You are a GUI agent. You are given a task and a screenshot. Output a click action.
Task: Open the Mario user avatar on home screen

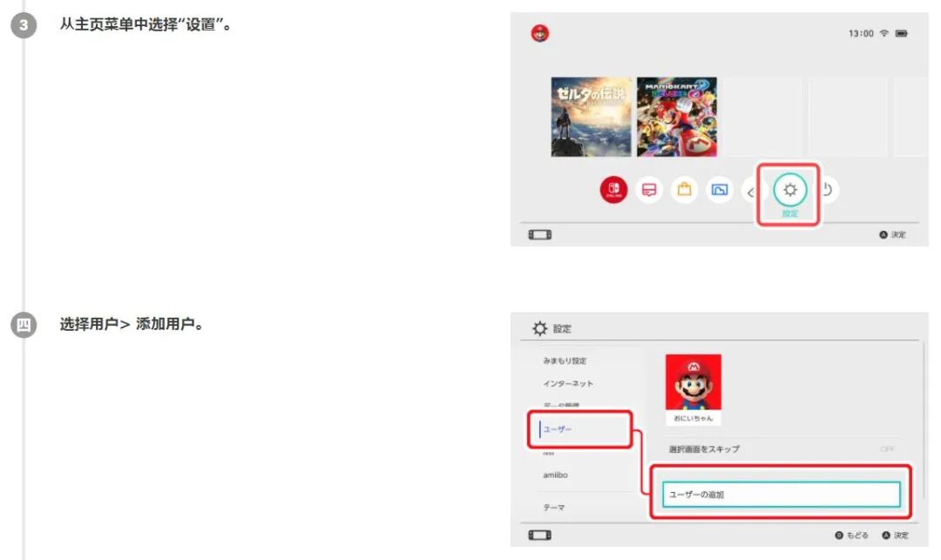coord(539,33)
